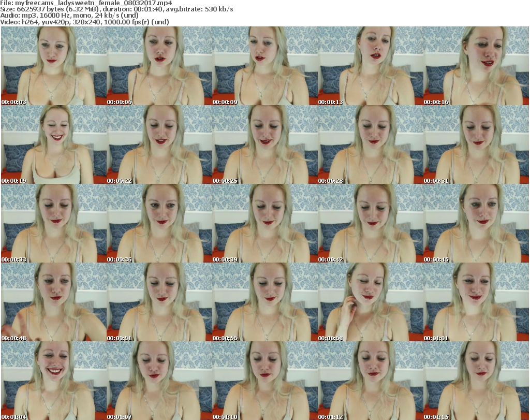Click the thumbnail timestamped 00:00:22
The width and height of the screenshot is (530, 420).
pyautogui.click(x=159, y=144)
